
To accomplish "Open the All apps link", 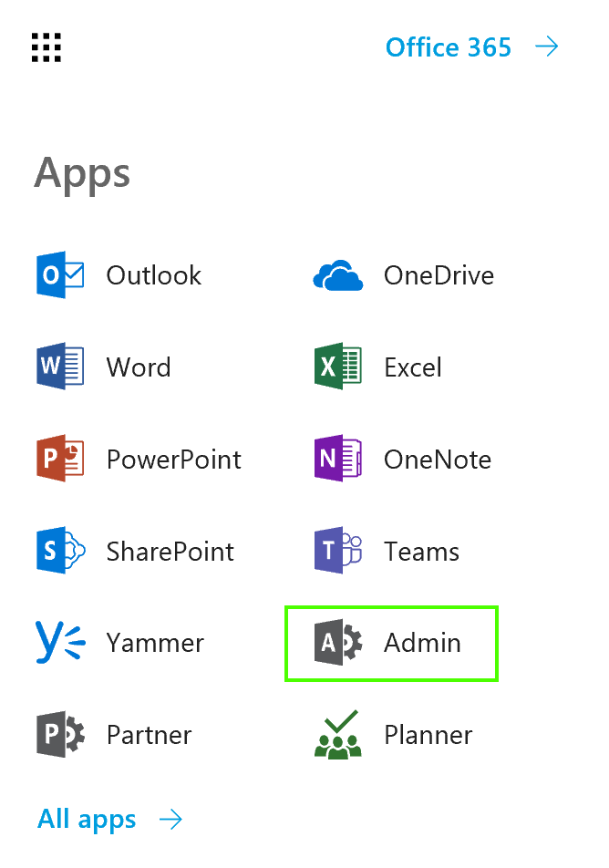I will point(87,819).
